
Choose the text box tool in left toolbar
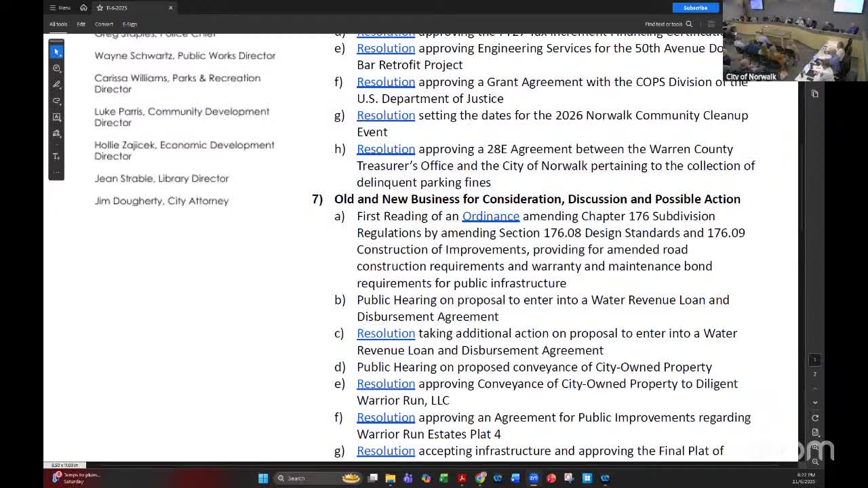coord(56,117)
